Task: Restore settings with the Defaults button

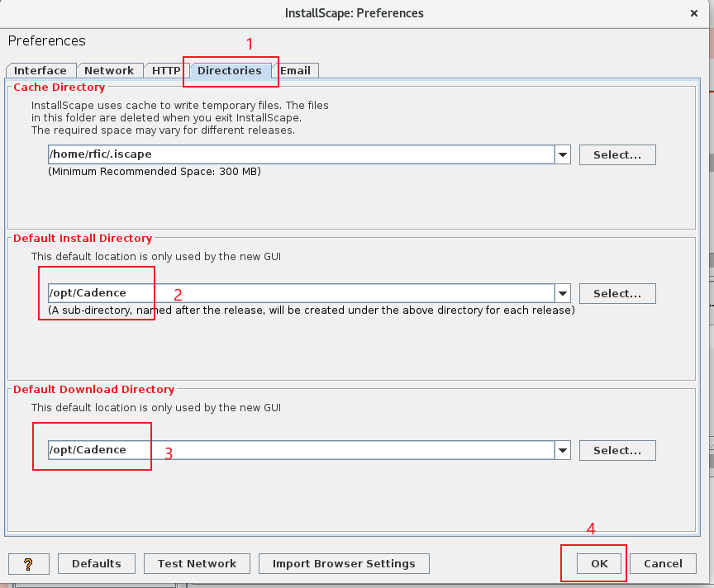Action: tap(96, 564)
